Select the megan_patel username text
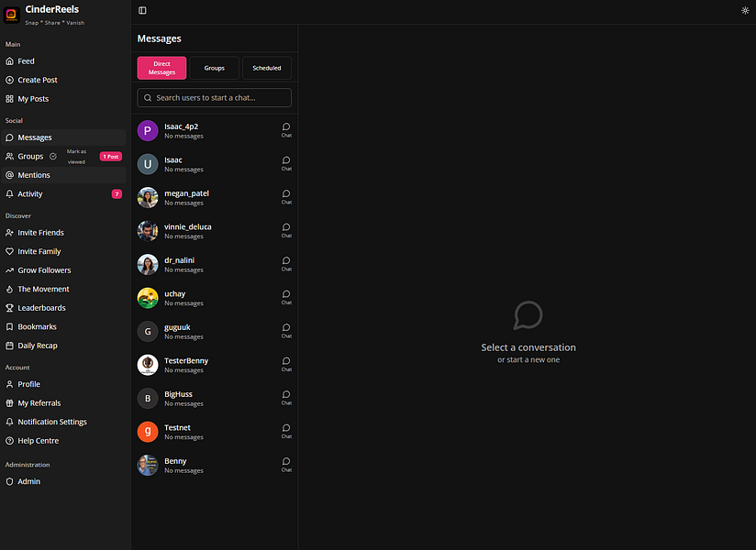 (x=186, y=193)
